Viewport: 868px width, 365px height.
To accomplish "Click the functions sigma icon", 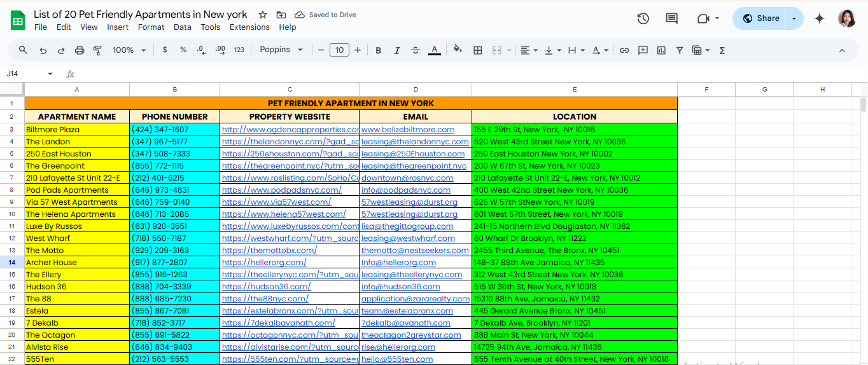I will (722, 50).
